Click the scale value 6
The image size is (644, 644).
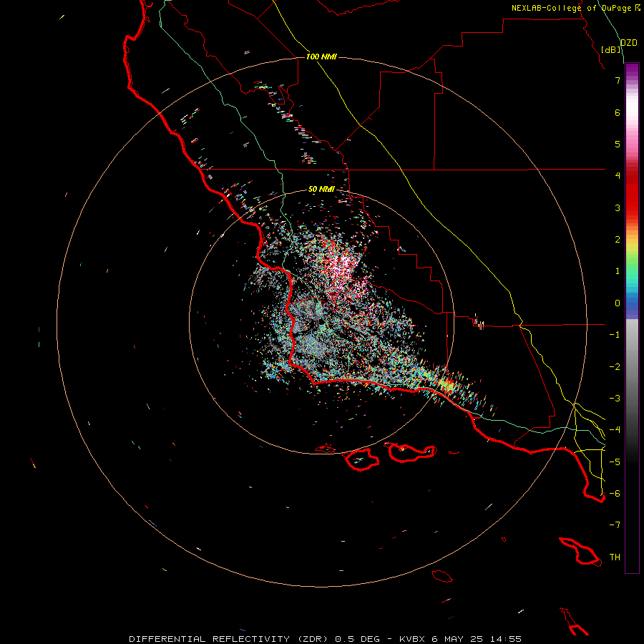618,112
